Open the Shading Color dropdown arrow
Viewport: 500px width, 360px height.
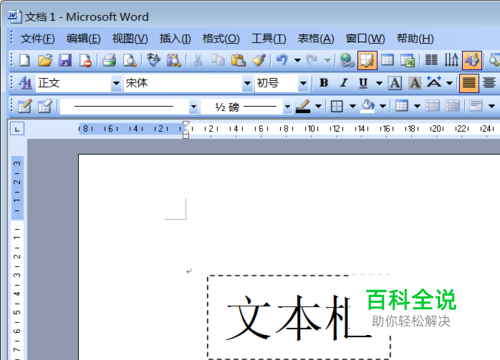pos(383,107)
